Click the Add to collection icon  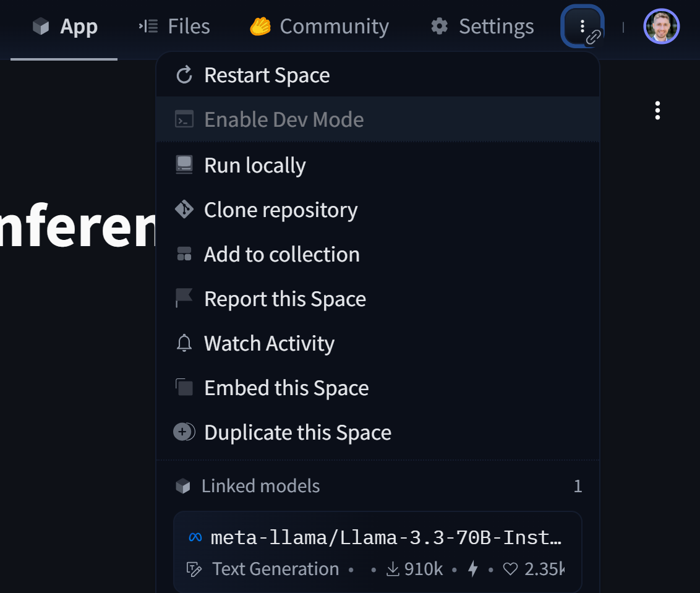(x=184, y=254)
